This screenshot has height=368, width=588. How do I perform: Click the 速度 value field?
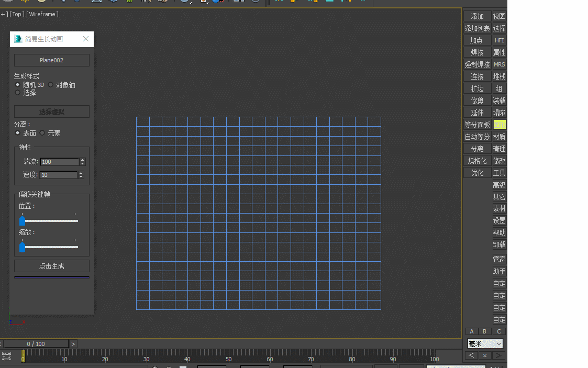click(59, 175)
